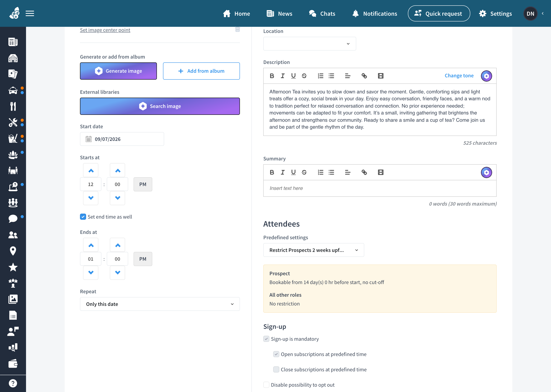
Task: Insert video in the Description editor
Action: pos(381,76)
